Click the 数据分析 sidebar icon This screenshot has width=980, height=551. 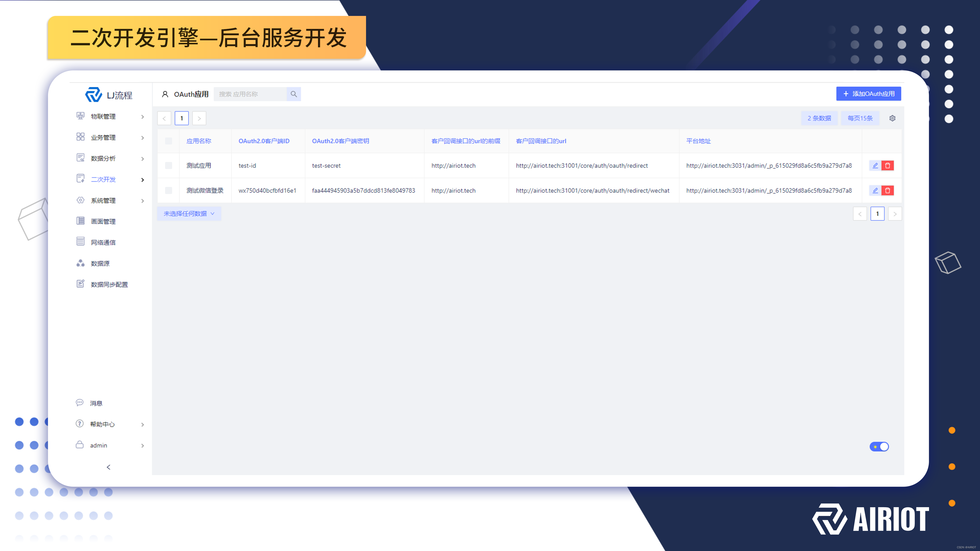[80, 158]
